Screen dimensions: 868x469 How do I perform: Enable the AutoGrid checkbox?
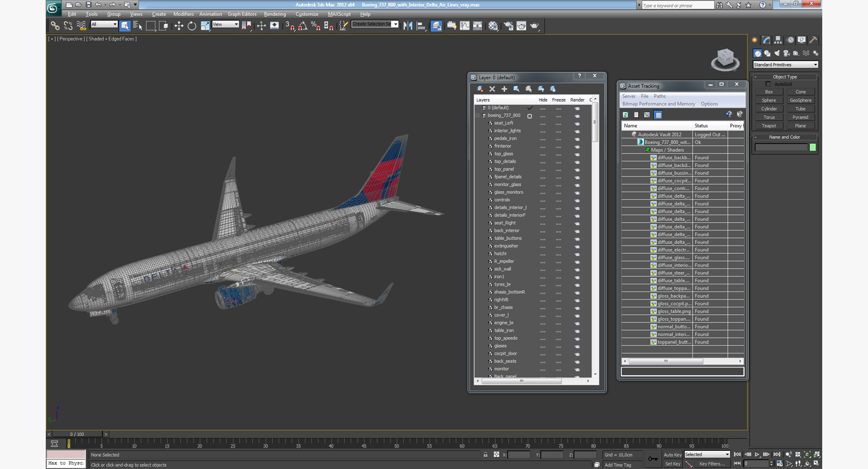pos(768,84)
